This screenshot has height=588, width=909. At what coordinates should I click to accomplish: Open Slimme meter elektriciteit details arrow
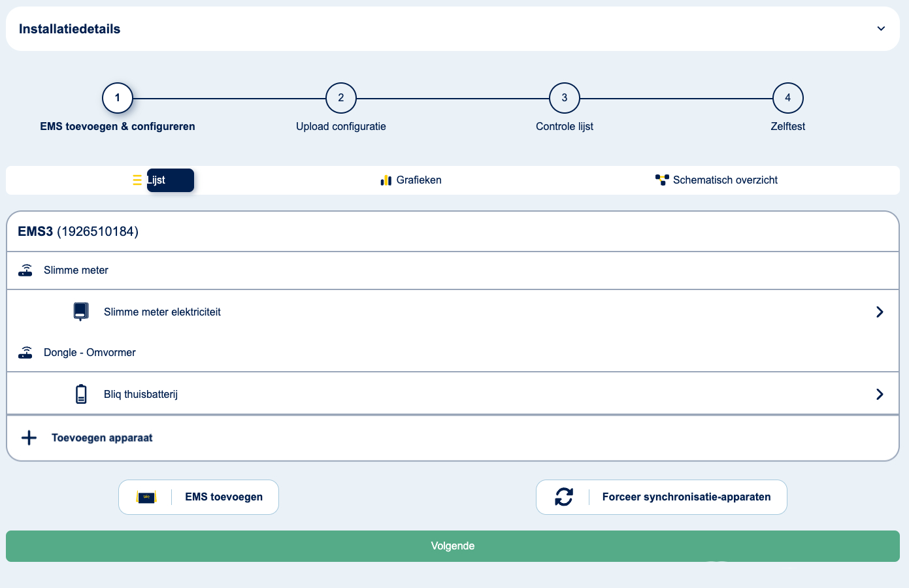click(x=880, y=312)
